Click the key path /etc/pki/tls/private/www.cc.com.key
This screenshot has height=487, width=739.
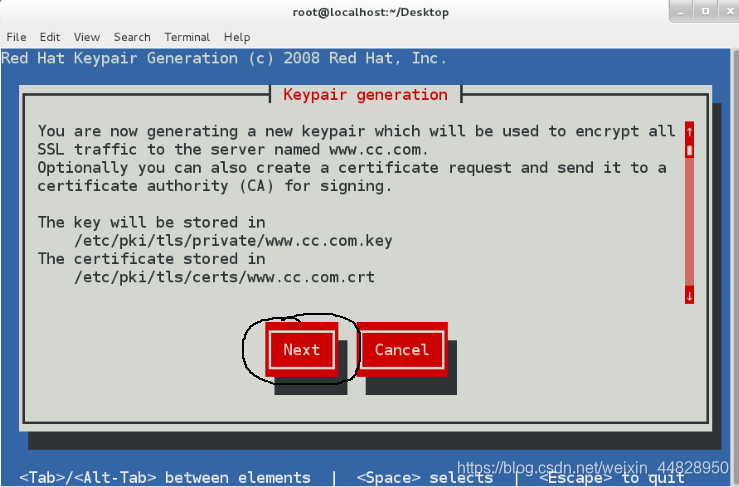233,241
